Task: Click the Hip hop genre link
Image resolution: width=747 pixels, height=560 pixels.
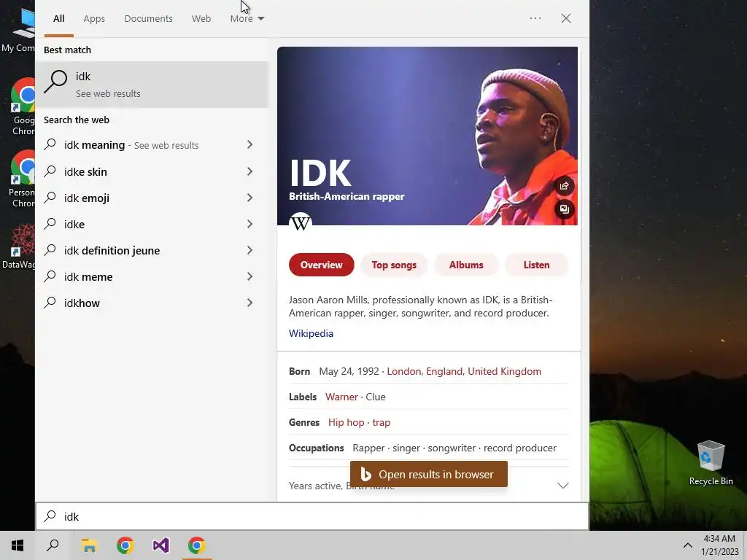Action: point(347,422)
